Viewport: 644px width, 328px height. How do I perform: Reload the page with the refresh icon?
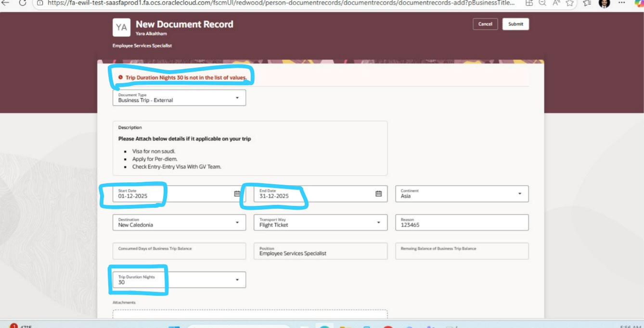pos(22,3)
